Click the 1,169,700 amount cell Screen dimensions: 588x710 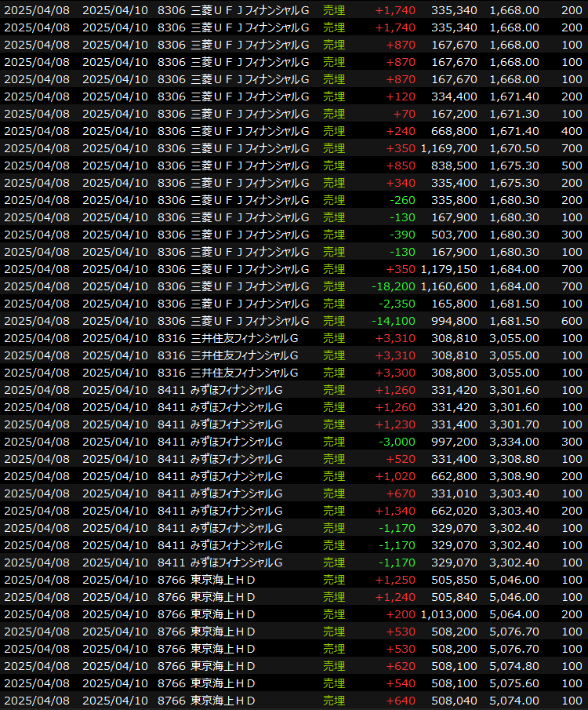pyautogui.click(x=448, y=148)
